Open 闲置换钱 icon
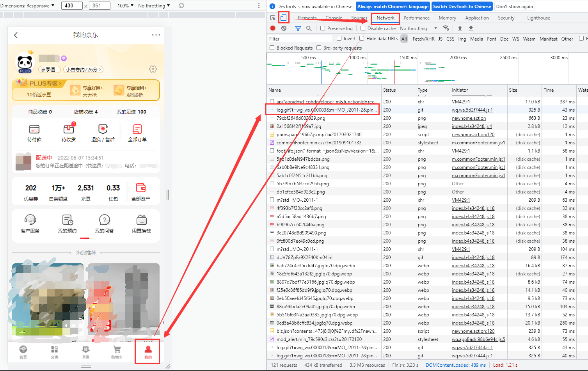This screenshot has height=371, width=588. point(142,220)
